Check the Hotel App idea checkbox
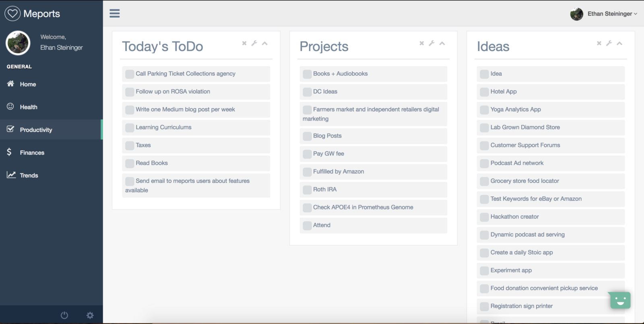Viewport: 644px width, 324px height. coord(484,92)
